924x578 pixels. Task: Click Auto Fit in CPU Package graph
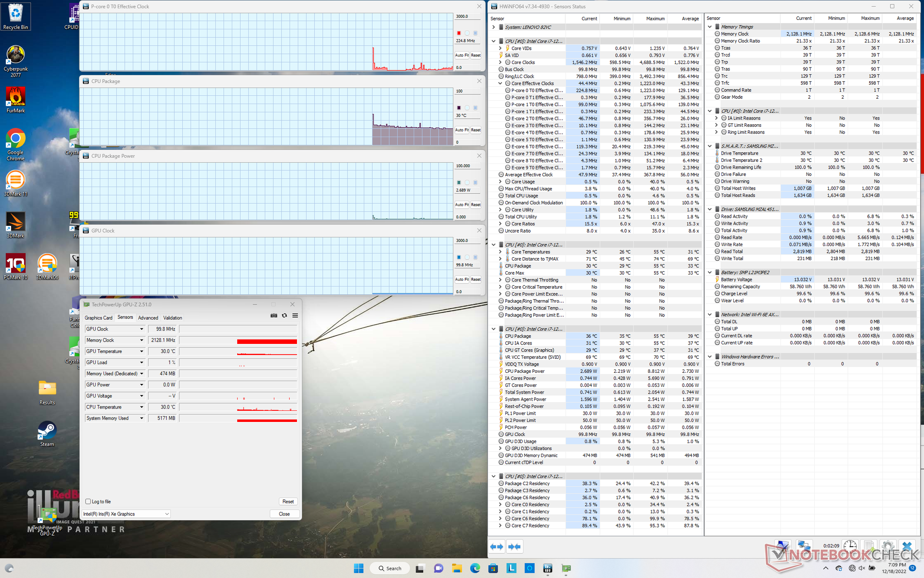(461, 130)
